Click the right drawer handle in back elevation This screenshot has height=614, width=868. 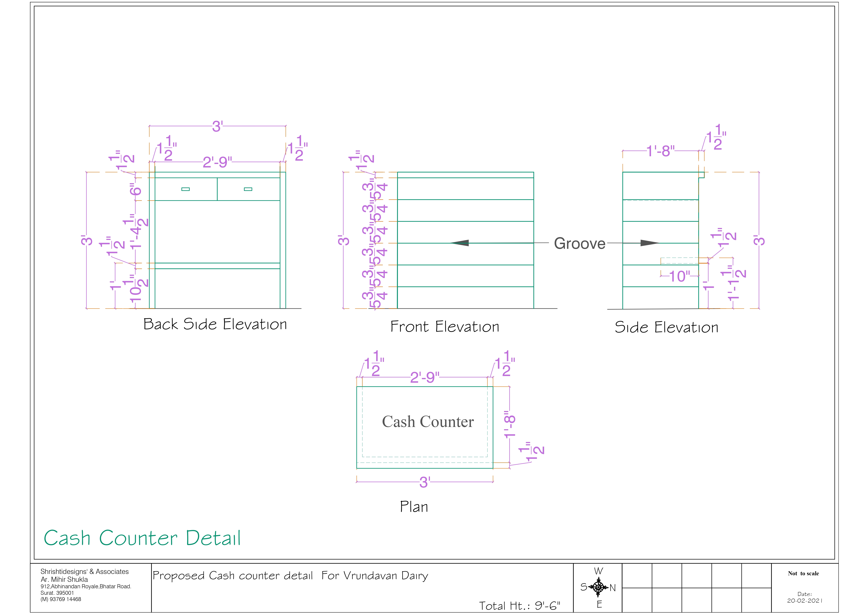248,189
